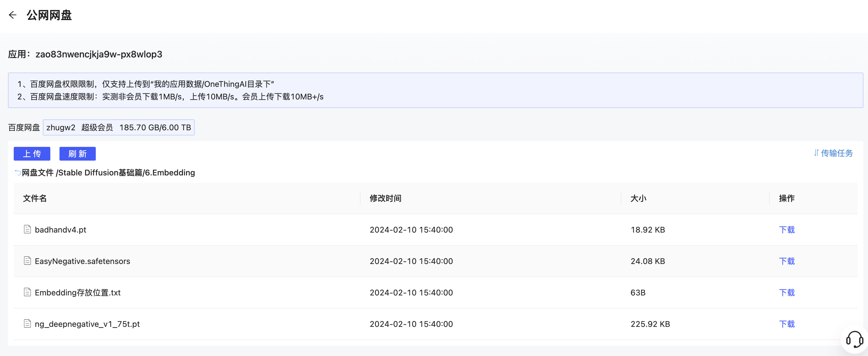Click the Embedding存放位置.txt file icon
Viewport: 868px width, 356px height.
[27, 292]
